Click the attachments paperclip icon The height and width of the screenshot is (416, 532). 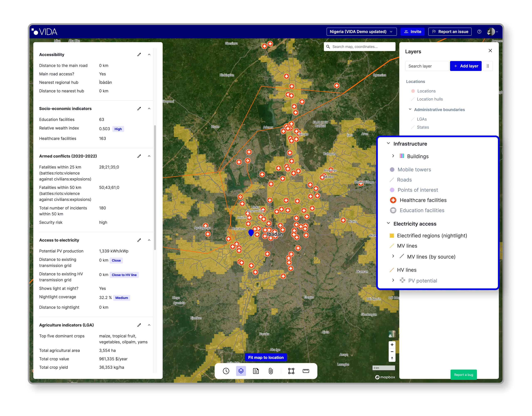pos(271,371)
